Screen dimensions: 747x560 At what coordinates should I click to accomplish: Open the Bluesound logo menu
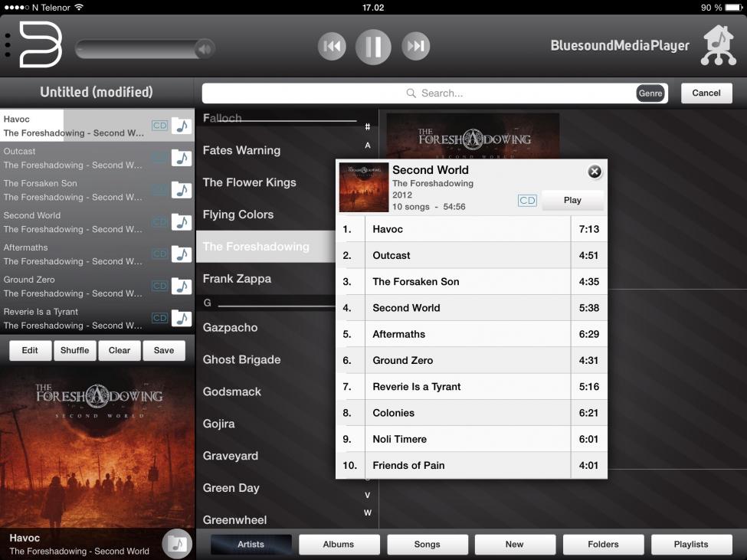[41, 44]
